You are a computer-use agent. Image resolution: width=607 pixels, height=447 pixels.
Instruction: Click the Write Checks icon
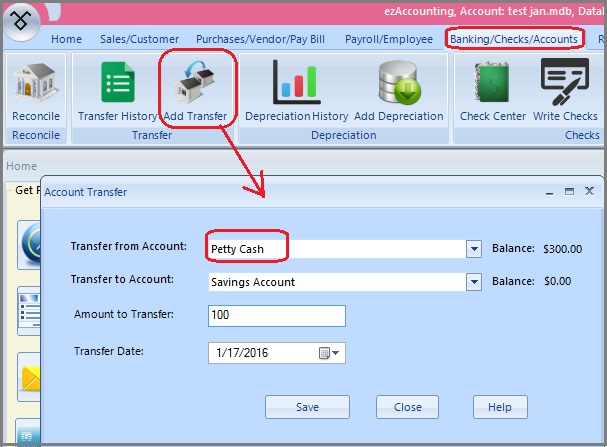coord(566,87)
